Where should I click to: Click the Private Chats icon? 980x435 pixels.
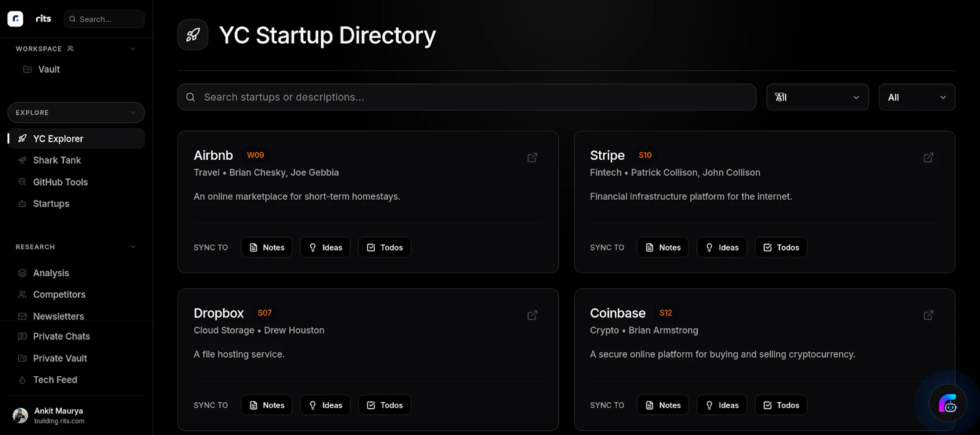[x=23, y=336]
